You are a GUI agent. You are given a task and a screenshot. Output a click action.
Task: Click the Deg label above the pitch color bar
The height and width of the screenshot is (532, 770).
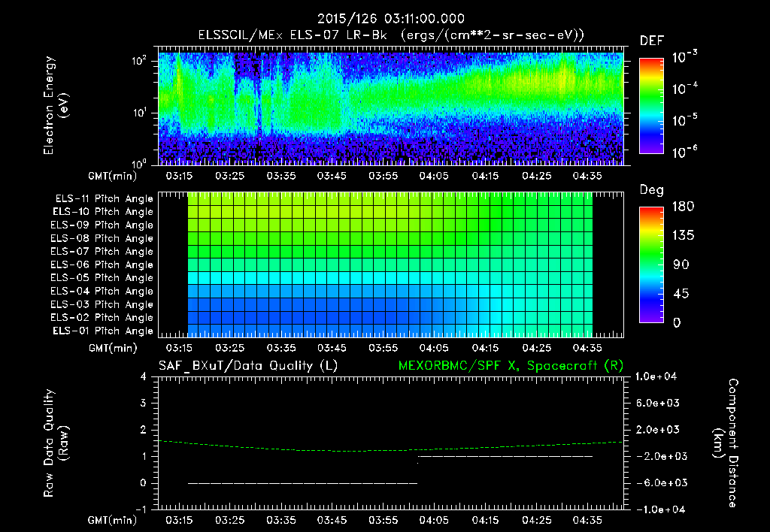(652, 190)
